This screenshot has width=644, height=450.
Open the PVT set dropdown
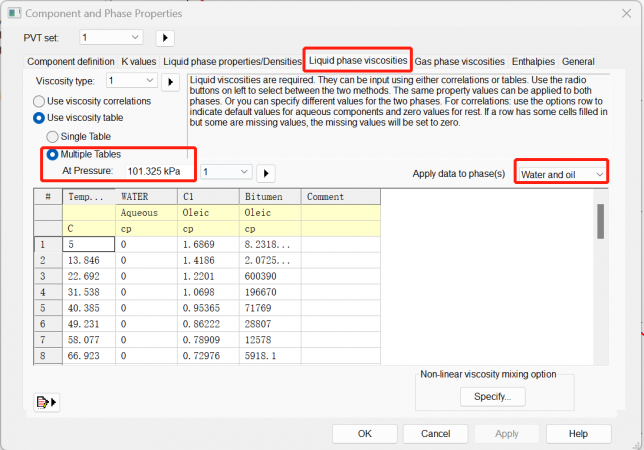coord(111,38)
